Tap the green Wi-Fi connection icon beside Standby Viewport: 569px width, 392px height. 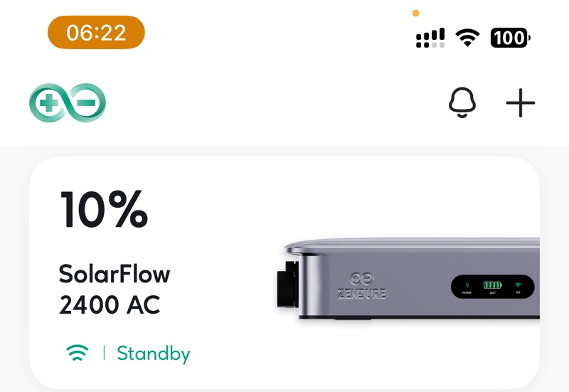[x=78, y=352]
